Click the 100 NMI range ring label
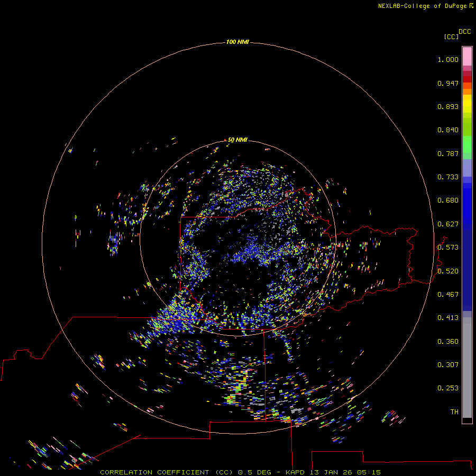476x476 pixels. click(237, 42)
